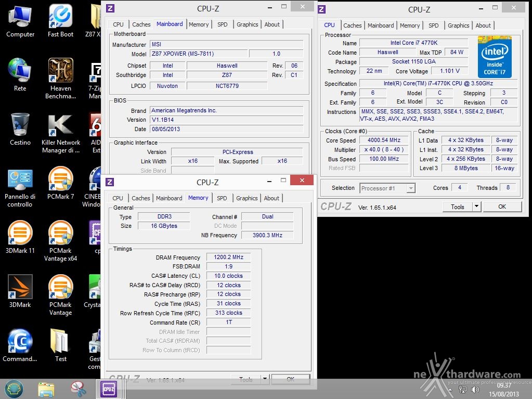Open SPD tab in Mainboard window
The width and height of the screenshot is (532, 399).
click(x=223, y=24)
